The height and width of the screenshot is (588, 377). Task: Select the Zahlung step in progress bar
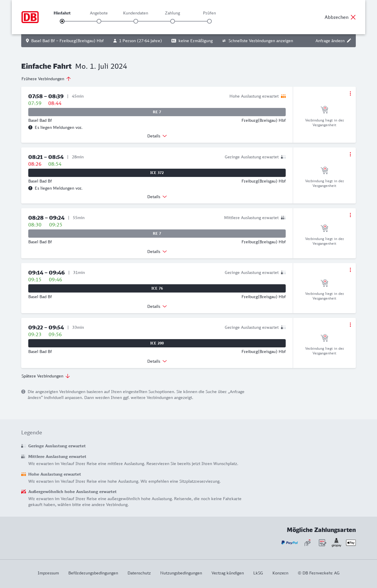click(x=173, y=21)
